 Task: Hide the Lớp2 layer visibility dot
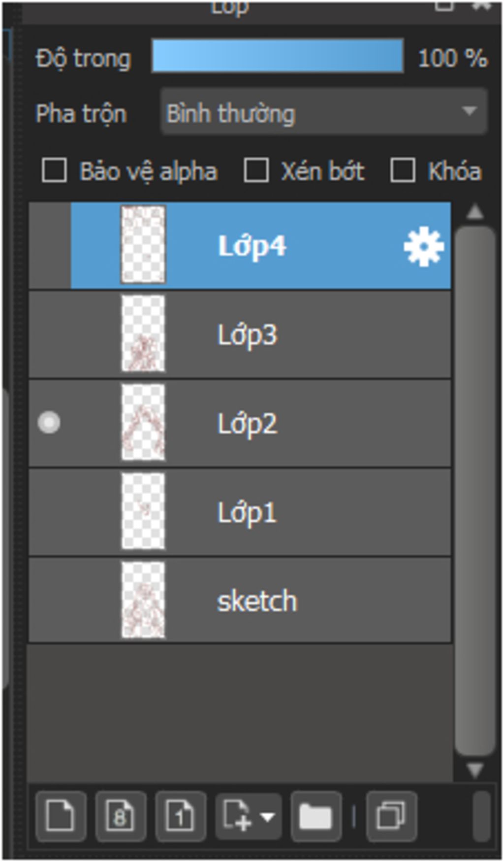49,423
